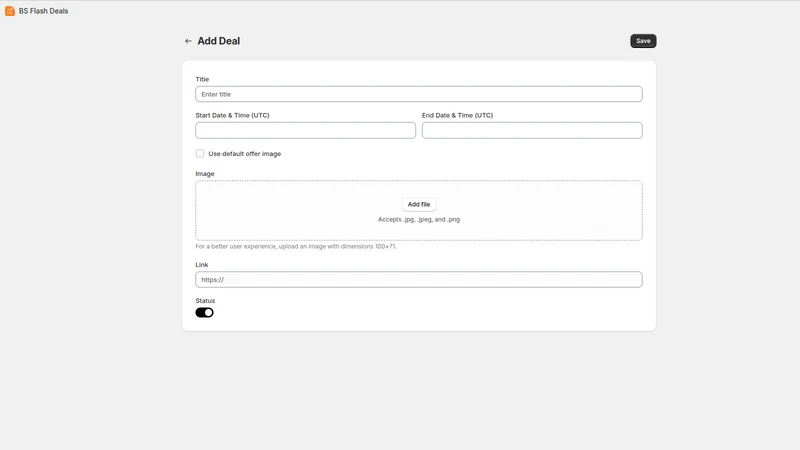
Task: Click the Title label
Action: [x=202, y=79]
